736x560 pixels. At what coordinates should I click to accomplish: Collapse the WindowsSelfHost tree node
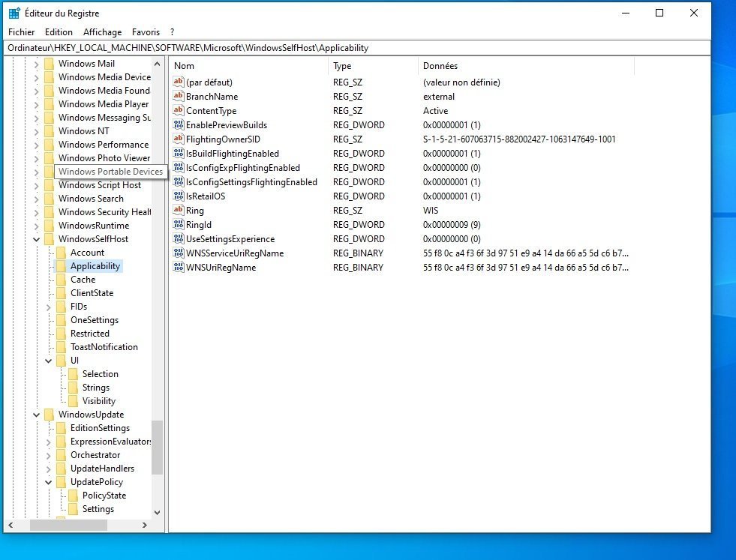[36, 239]
